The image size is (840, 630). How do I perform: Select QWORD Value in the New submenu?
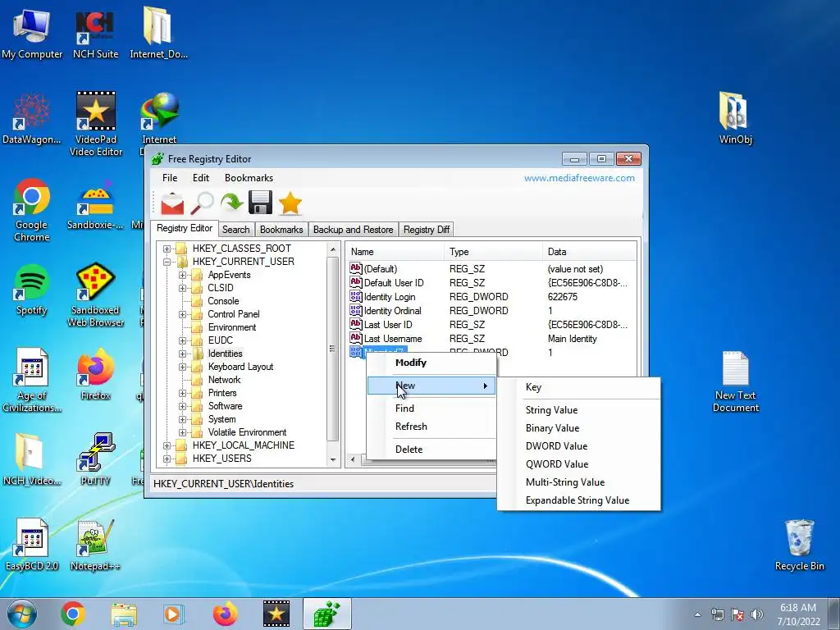[x=578, y=464]
